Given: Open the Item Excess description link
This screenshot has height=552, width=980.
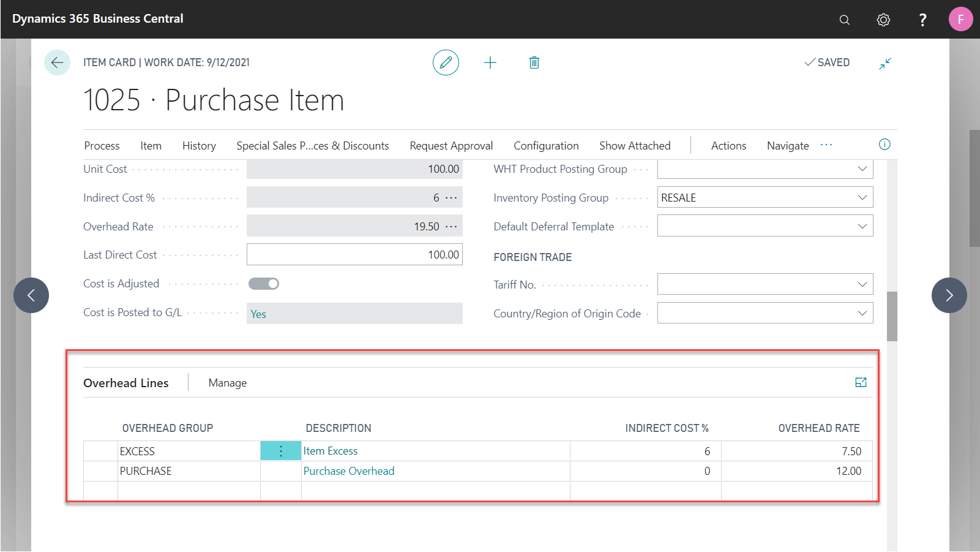Looking at the screenshot, I should click(331, 451).
